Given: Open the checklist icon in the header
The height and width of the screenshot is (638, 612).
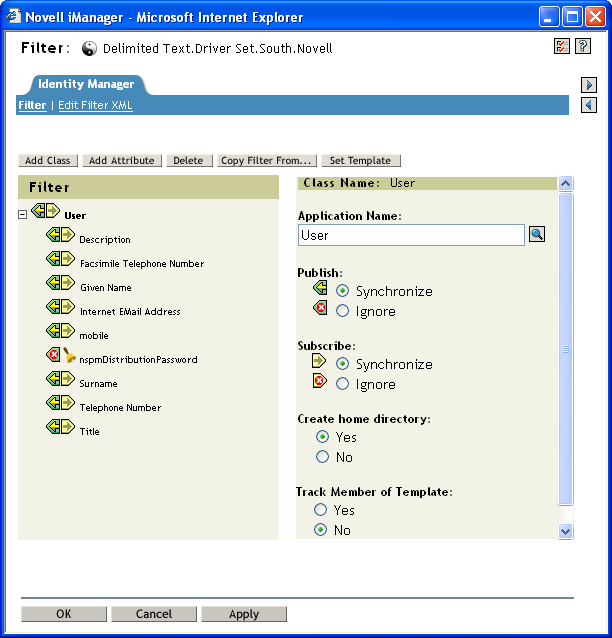Looking at the screenshot, I should click(x=562, y=46).
